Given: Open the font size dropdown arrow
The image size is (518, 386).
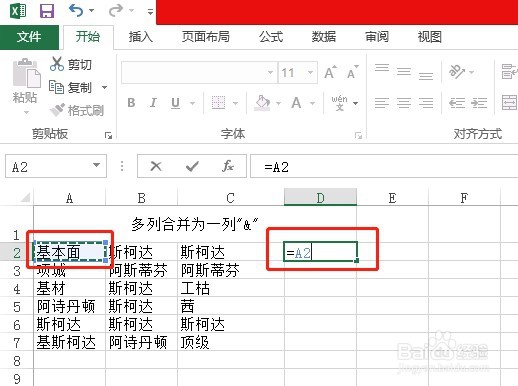Looking at the screenshot, I should (x=311, y=72).
